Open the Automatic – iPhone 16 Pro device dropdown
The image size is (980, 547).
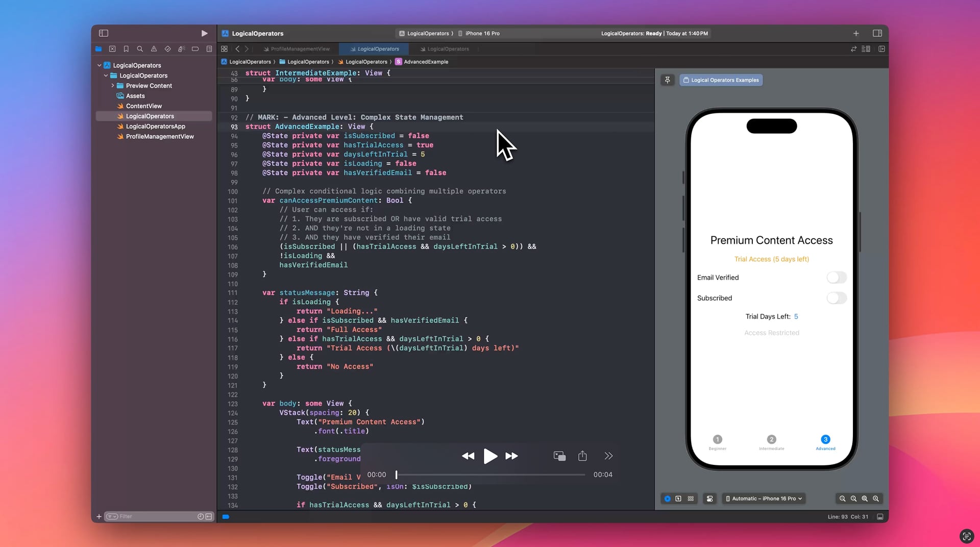point(764,499)
